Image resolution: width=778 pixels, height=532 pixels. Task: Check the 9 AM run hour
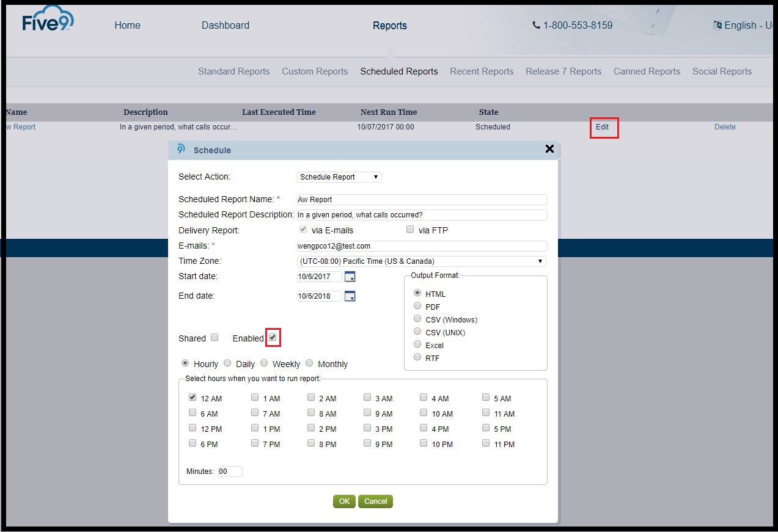[x=367, y=413]
